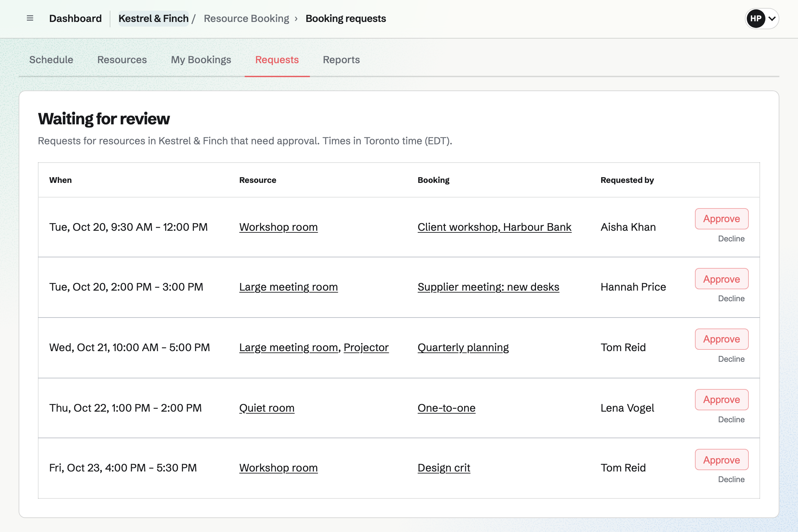Image resolution: width=798 pixels, height=532 pixels.
Task: Open the Projector resource link
Action: point(366,347)
